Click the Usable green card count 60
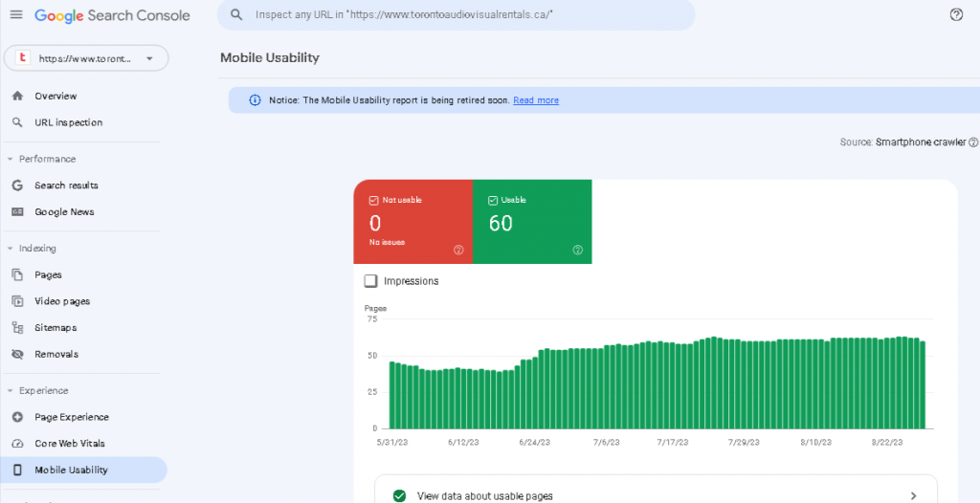Image resolution: width=980 pixels, height=503 pixels. click(501, 224)
